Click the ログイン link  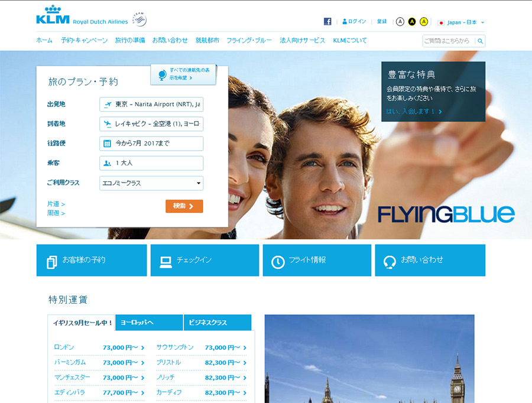click(357, 21)
